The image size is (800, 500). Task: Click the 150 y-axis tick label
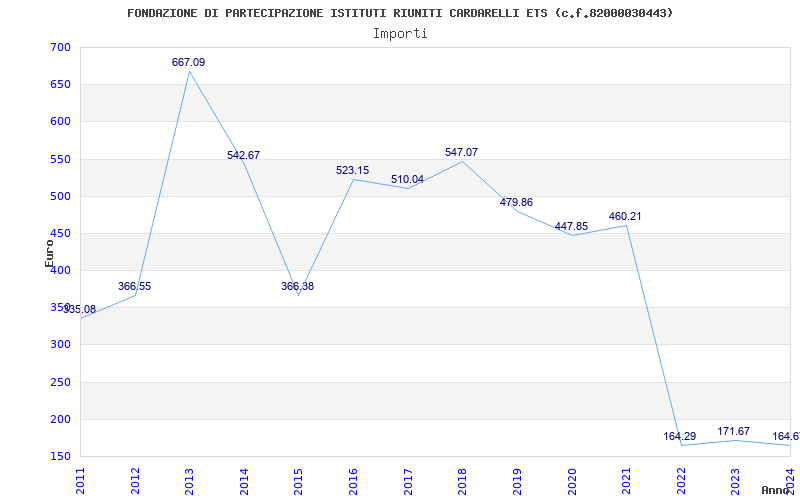[x=60, y=457]
